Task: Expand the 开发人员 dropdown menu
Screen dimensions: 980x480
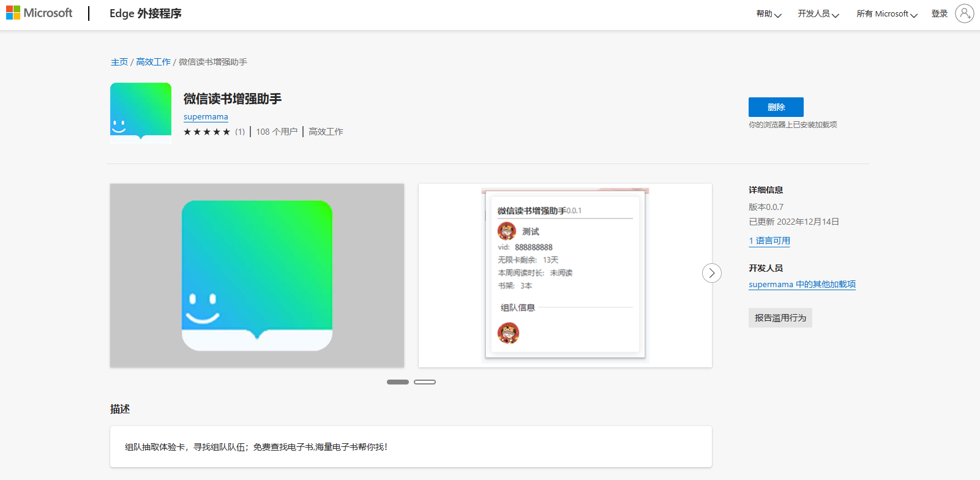Action: click(x=818, y=13)
